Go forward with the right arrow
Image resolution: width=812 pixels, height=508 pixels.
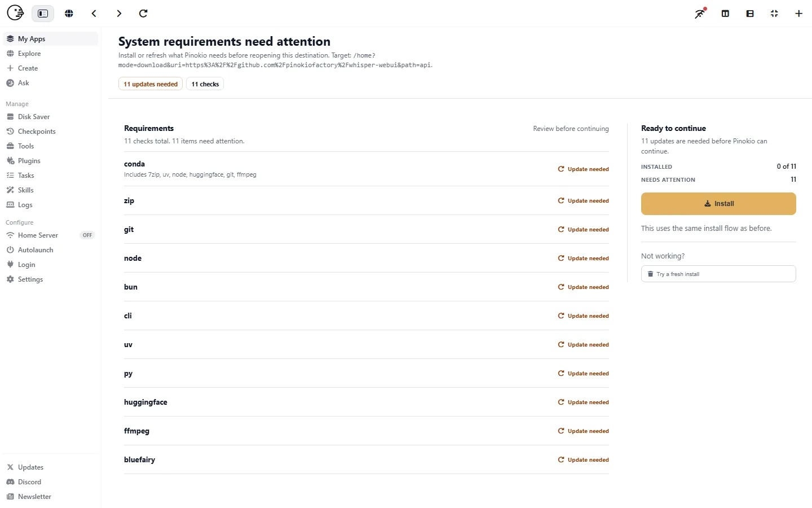coord(119,14)
